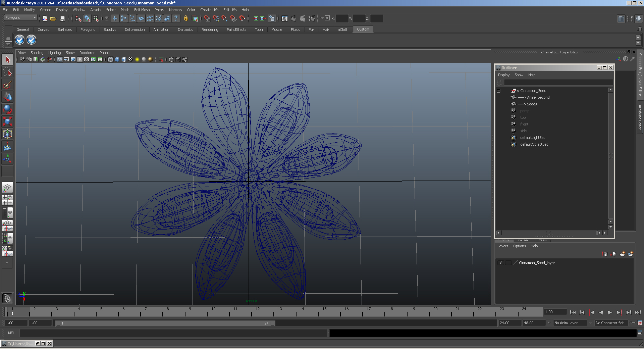Open the Edit Mesh menu
The image size is (644, 349).
pos(142,10)
